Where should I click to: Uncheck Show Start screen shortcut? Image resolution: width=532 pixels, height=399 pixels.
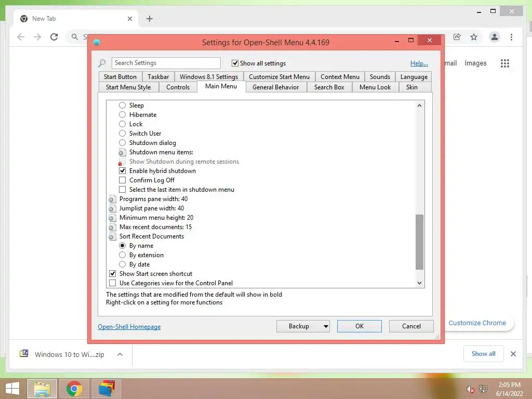pyautogui.click(x=112, y=274)
